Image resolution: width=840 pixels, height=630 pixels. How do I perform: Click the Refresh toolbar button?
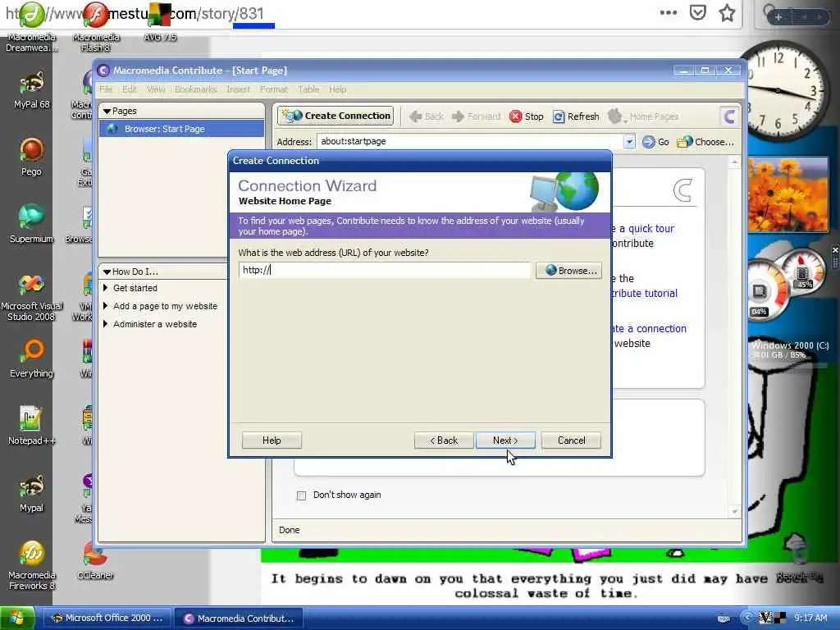tap(576, 116)
